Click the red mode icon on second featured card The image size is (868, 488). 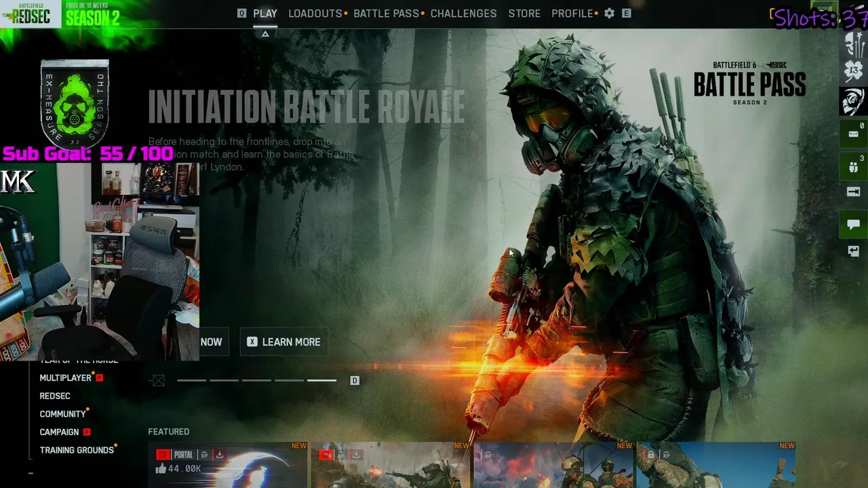click(325, 455)
